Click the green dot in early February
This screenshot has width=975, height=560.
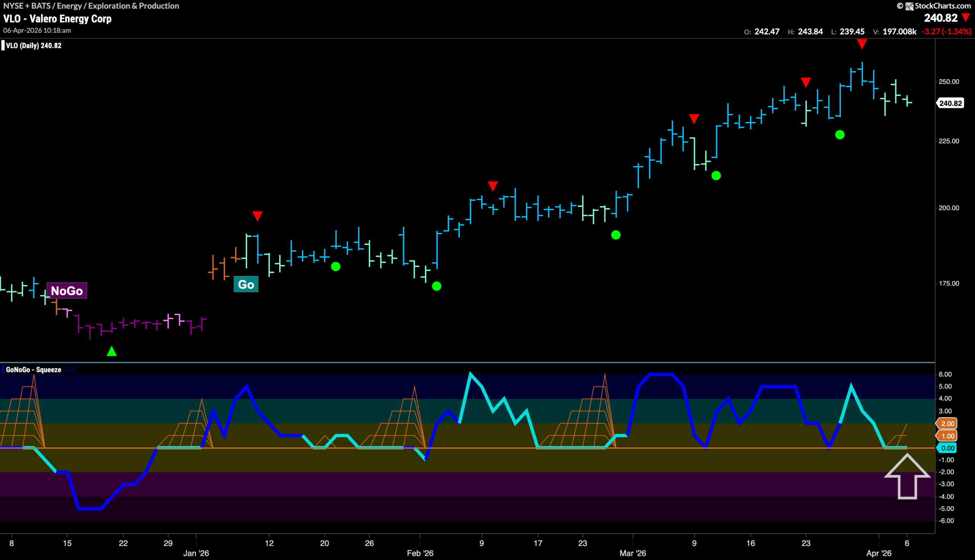pos(437,286)
